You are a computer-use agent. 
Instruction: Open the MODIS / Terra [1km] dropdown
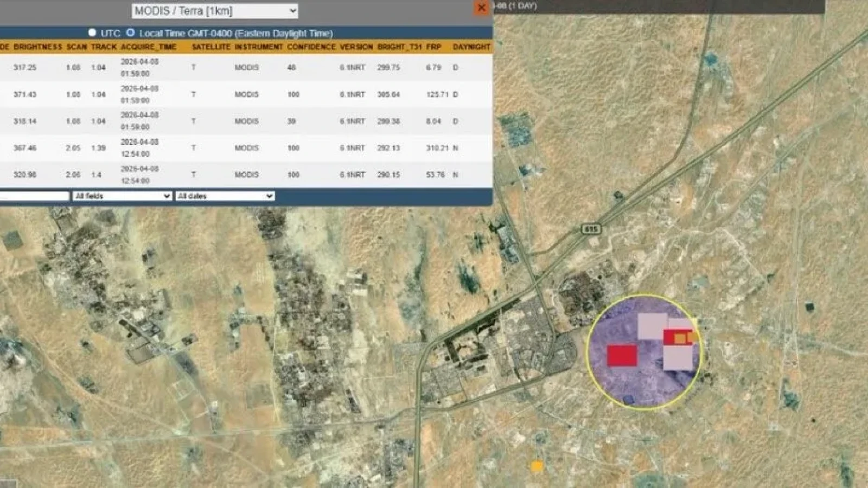(x=215, y=11)
